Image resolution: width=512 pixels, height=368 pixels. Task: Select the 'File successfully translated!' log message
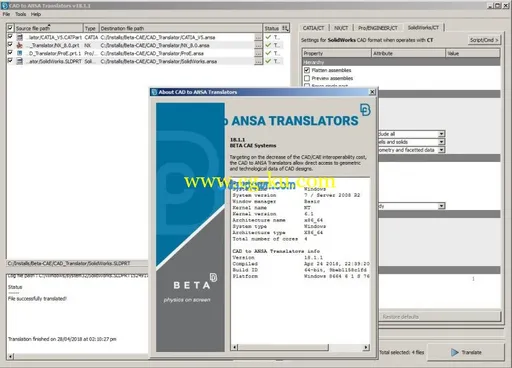[x=37, y=298]
